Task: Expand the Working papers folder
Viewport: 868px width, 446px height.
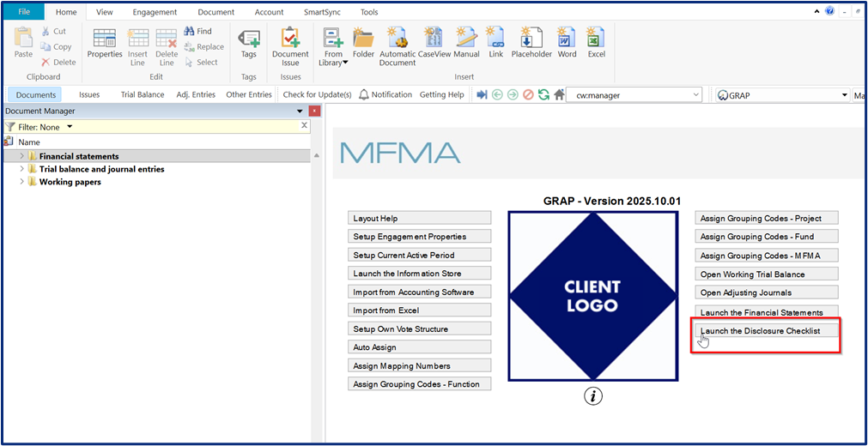Action: (21, 182)
